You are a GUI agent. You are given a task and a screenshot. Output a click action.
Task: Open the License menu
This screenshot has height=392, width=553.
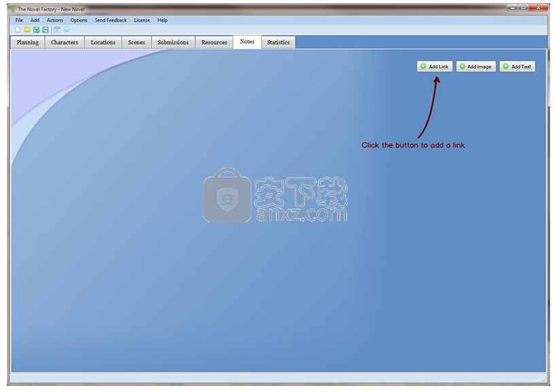tap(142, 20)
